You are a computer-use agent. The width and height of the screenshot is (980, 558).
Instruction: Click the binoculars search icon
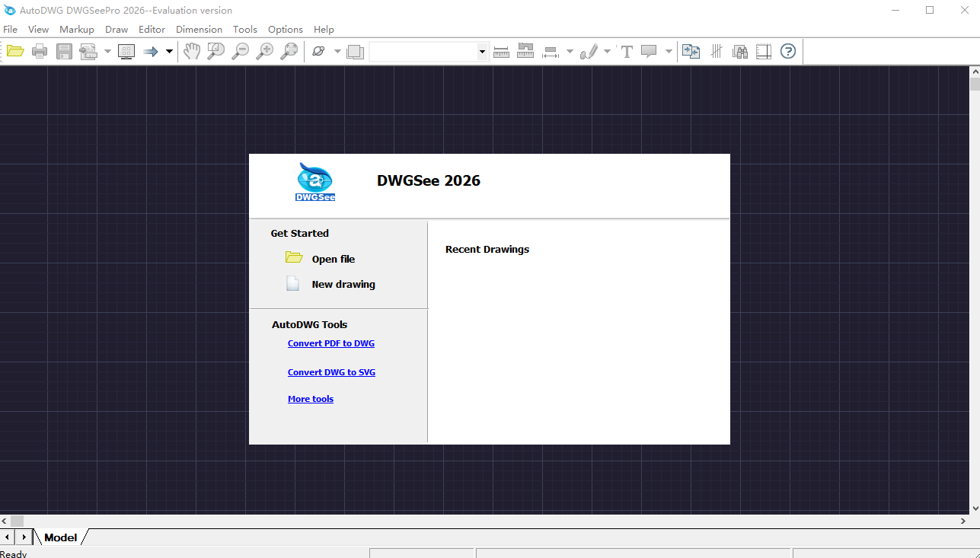[x=739, y=52]
